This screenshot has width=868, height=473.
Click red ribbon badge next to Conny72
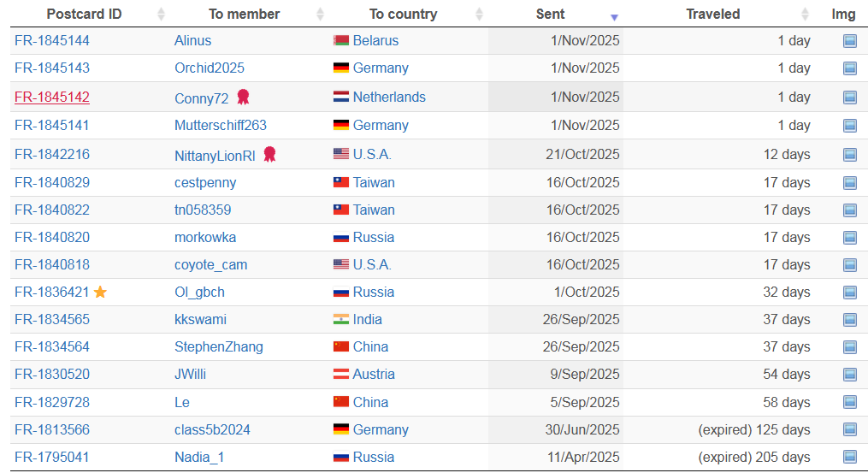click(244, 97)
